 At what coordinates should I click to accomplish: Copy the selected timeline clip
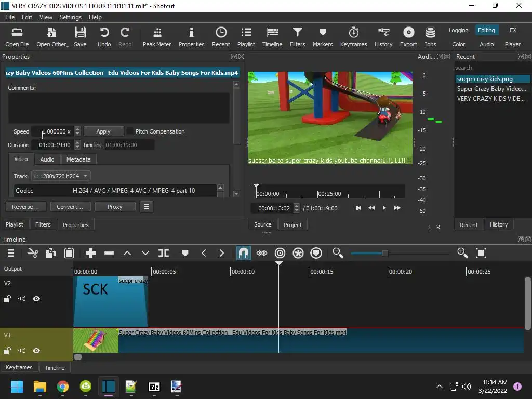(51, 253)
